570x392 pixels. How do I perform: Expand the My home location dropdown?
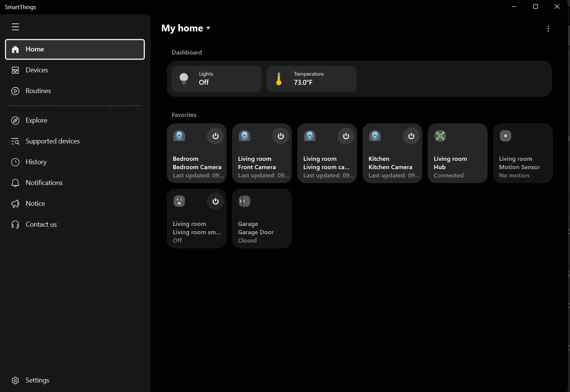(x=186, y=28)
